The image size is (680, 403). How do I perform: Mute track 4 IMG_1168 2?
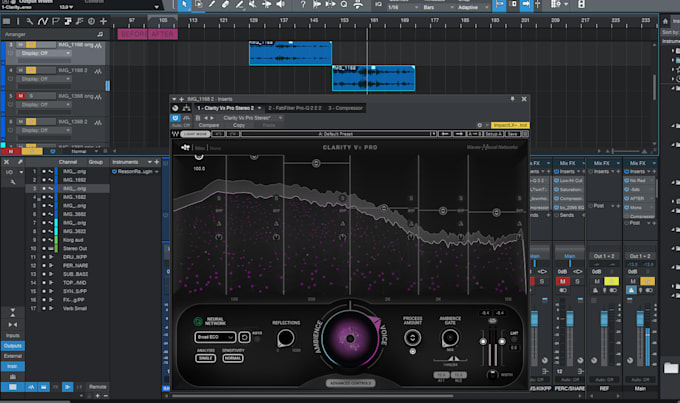coord(20,70)
